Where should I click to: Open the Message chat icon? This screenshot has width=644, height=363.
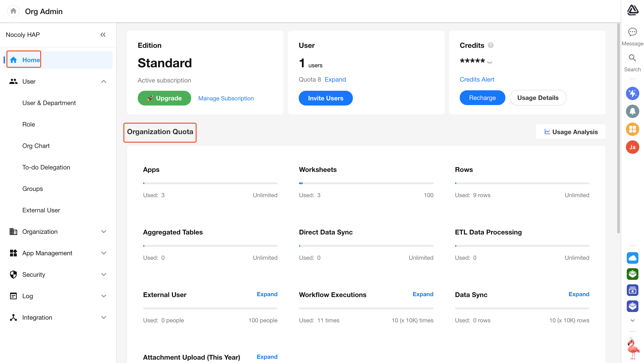point(632,32)
